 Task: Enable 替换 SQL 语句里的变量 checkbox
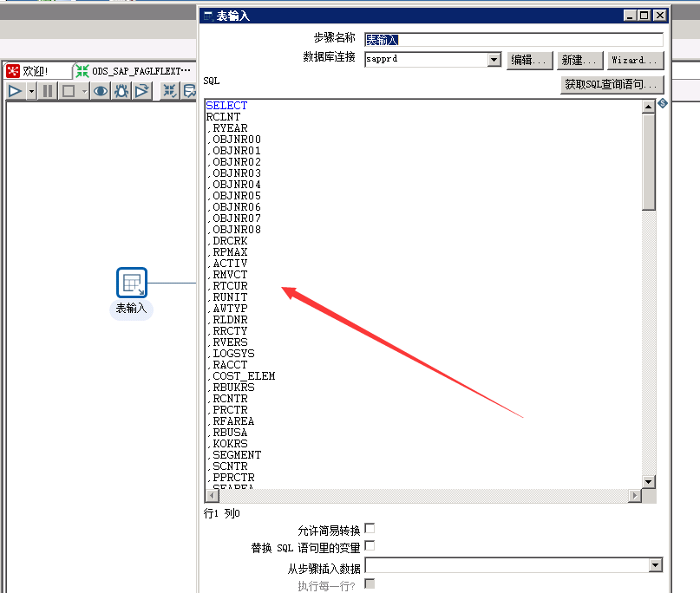[x=370, y=545]
